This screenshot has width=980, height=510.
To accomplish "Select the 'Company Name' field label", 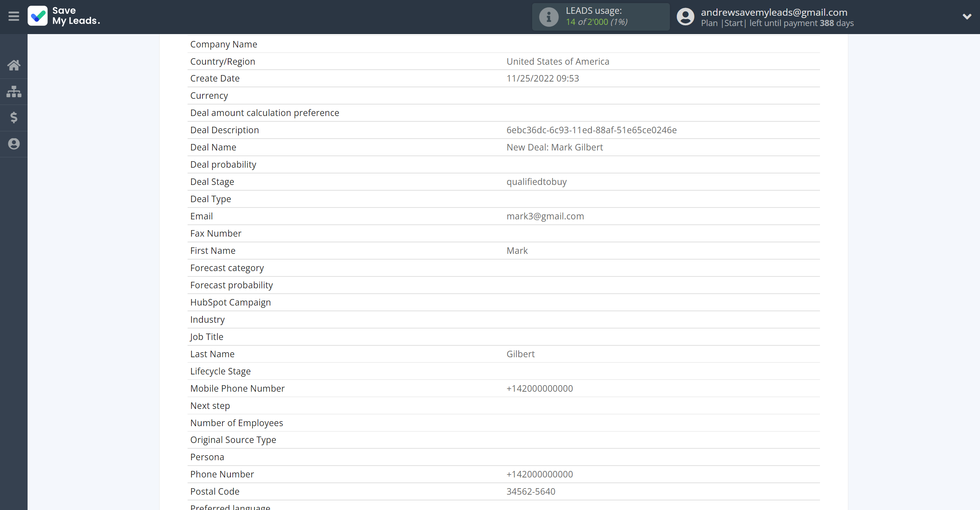I will 224,44.
